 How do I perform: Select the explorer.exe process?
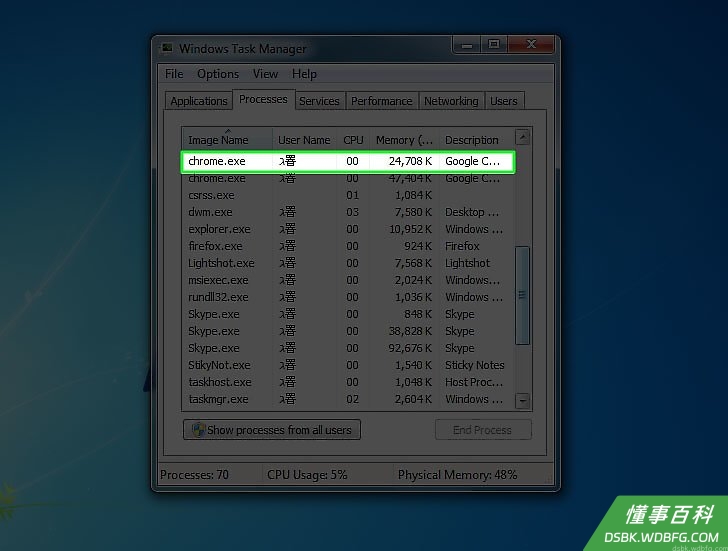coord(348,229)
